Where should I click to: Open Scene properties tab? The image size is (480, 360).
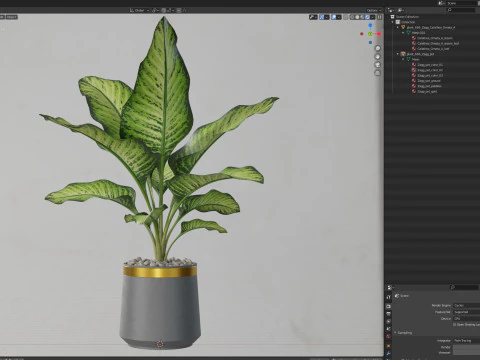coord(388,329)
